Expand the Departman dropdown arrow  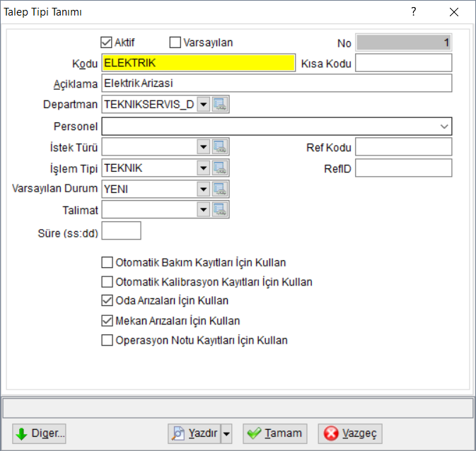click(204, 105)
